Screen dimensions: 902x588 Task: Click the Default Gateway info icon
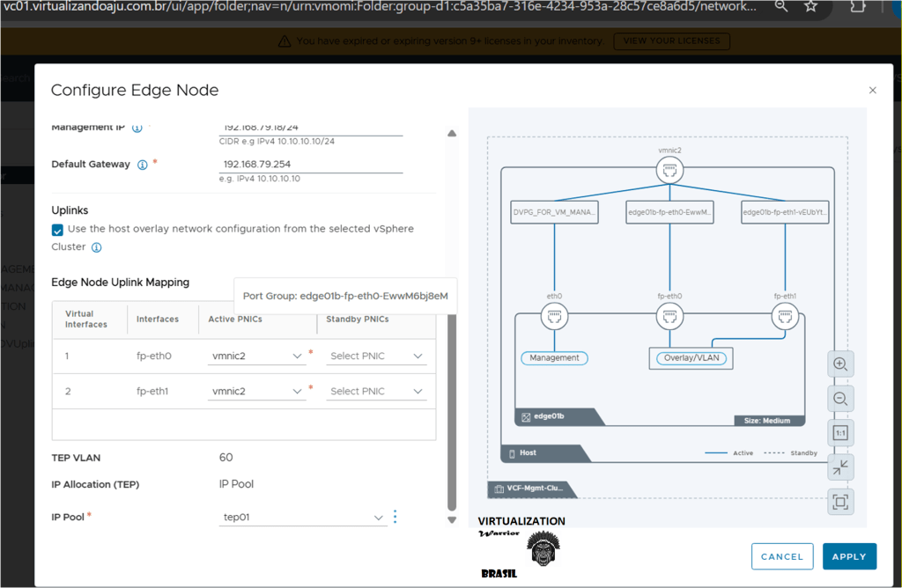(x=142, y=165)
